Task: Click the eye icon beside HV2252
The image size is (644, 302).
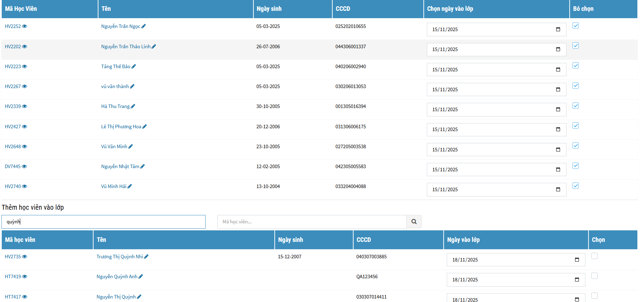Action: [24, 27]
